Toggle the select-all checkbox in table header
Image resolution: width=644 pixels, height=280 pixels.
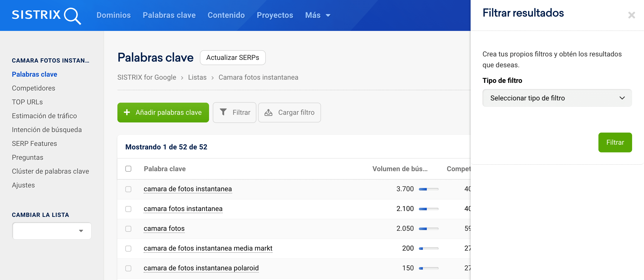tap(128, 169)
